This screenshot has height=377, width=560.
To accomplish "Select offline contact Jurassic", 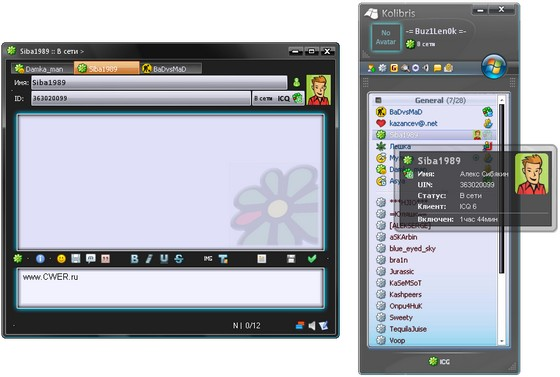I will point(434,271).
